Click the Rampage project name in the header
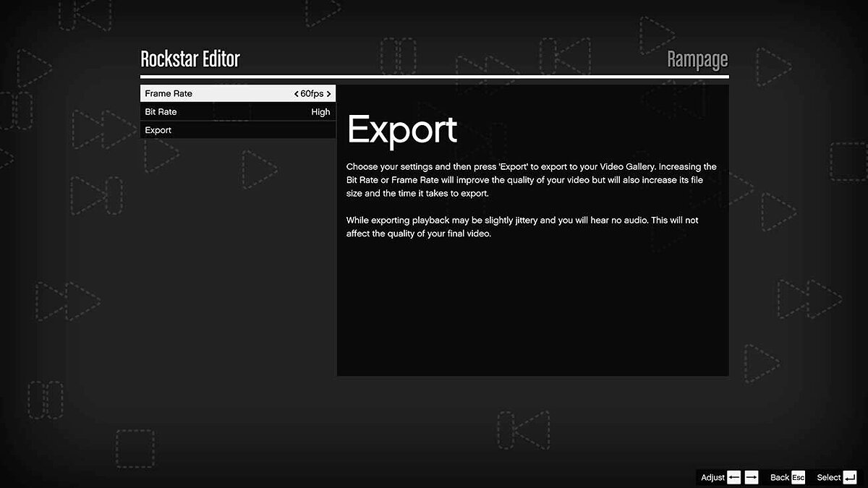 [x=697, y=59]
